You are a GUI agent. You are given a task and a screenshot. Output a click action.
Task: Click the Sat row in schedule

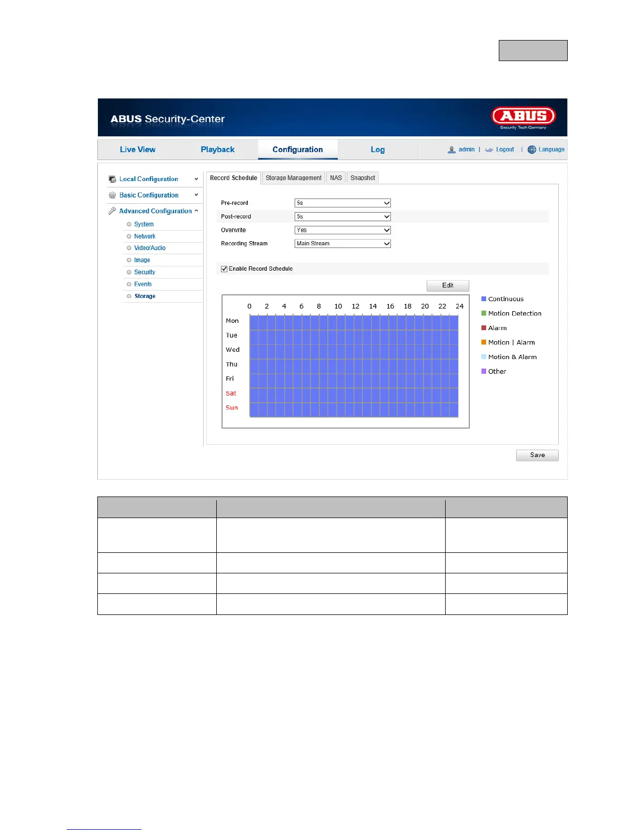[354, 395]
